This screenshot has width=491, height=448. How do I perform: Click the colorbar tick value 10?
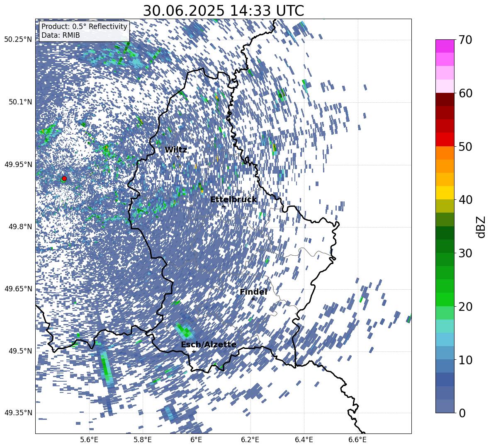pos(465,360)
